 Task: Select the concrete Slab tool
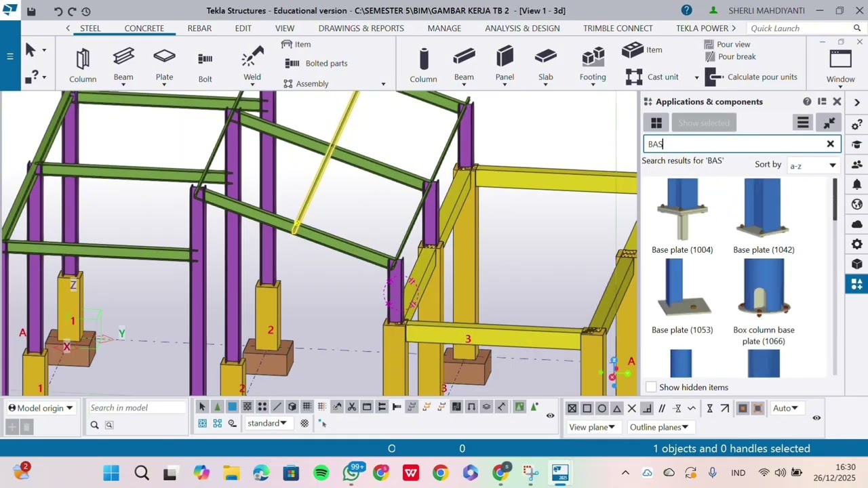[546, 64]
